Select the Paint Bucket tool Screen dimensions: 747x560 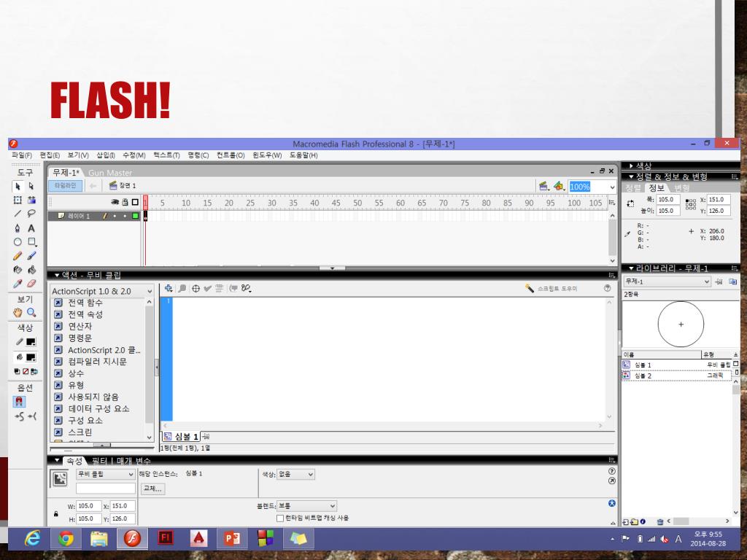31,270
